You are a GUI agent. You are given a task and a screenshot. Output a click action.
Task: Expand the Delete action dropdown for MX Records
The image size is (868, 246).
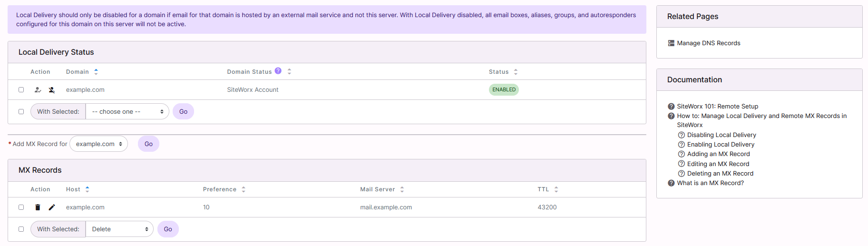tap(119, 229)
